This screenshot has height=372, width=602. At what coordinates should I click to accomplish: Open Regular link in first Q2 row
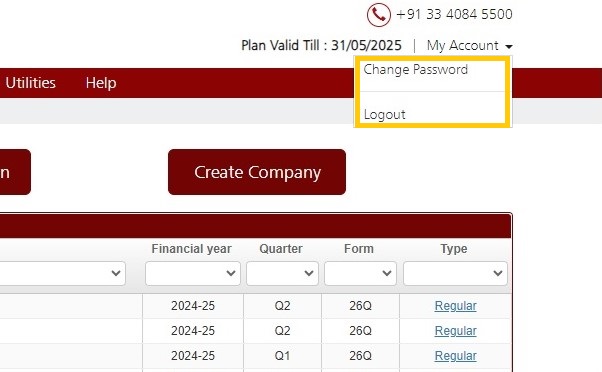pos(455,306)
